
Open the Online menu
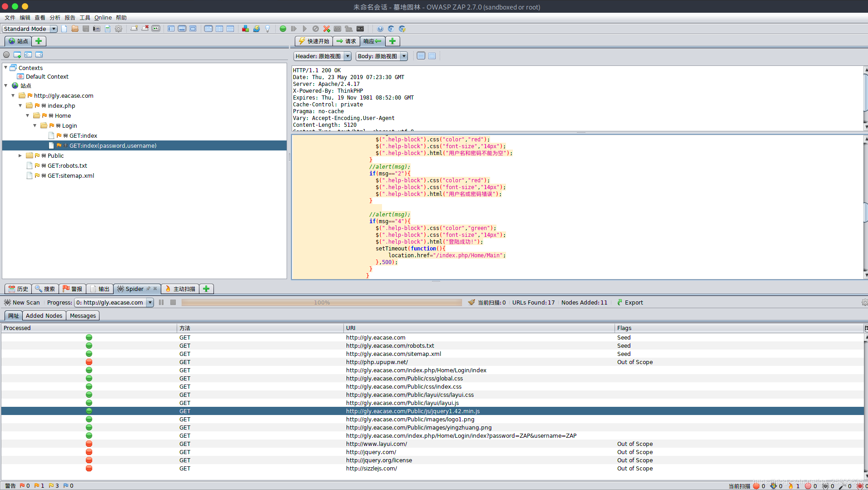coord(103,18)
